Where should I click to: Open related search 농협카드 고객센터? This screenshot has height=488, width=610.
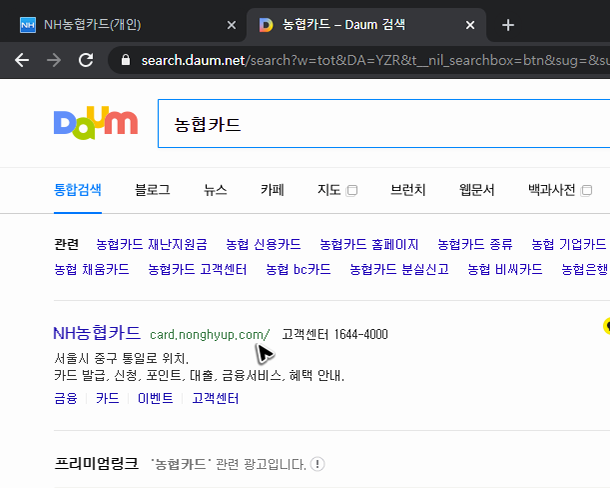tap(197, 269)
